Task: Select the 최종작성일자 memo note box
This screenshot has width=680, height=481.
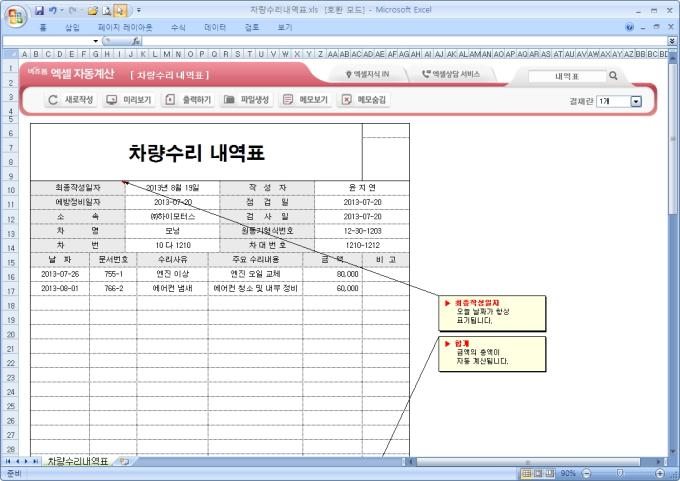Action: (x=492, y=313)
